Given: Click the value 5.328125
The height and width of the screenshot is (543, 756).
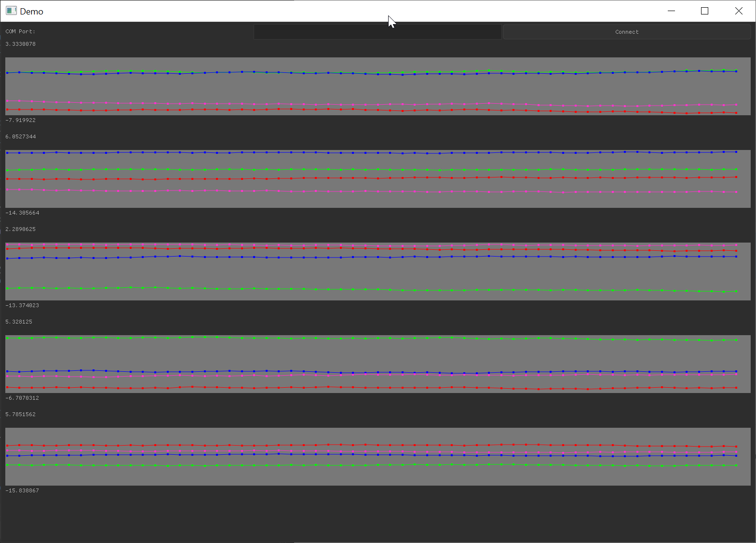Looking at the screenshot, I should (x=19, y=322).
